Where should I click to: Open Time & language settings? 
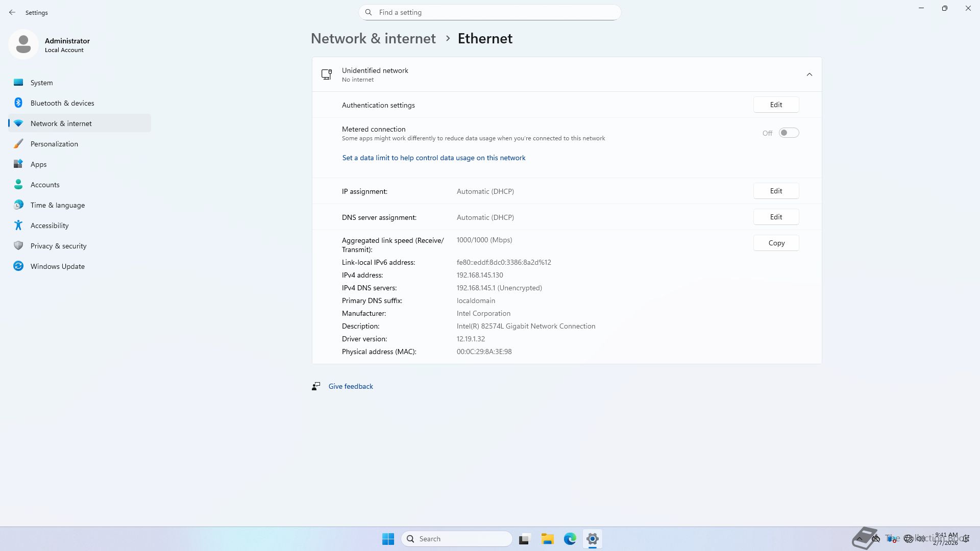pyautogui.click(x=57, y=205)
